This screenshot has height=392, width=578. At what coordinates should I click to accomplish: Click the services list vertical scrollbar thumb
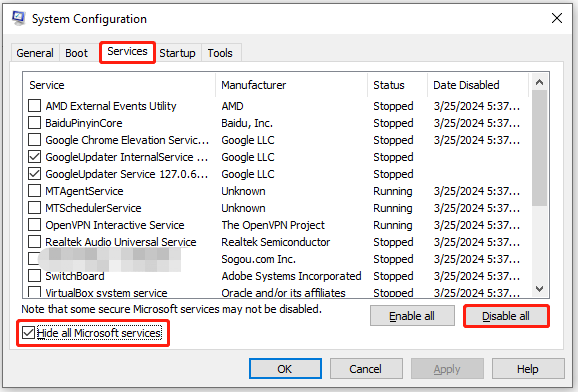(540, 148)
